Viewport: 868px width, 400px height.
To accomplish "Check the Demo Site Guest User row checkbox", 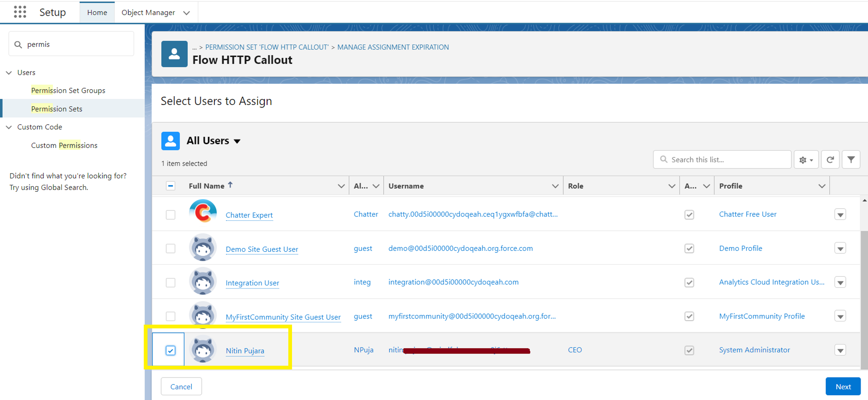I will pyautogui.click(x=171, y=248).
